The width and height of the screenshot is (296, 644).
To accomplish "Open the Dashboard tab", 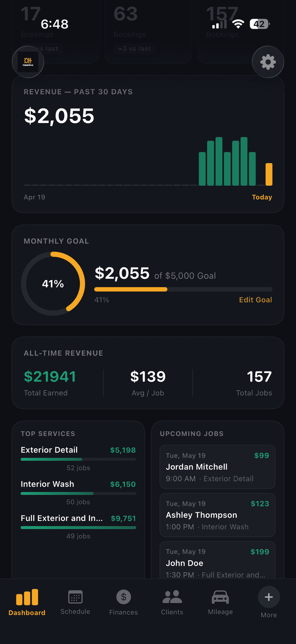I will point(27,602).
